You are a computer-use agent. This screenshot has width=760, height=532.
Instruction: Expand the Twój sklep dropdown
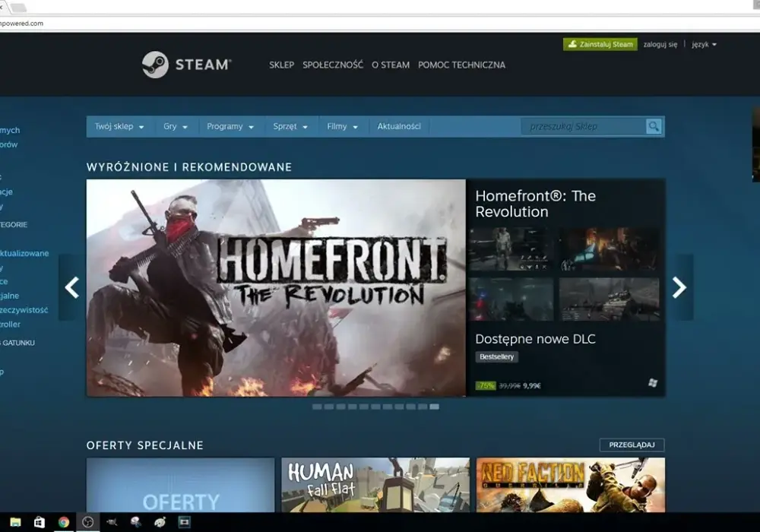119,126
